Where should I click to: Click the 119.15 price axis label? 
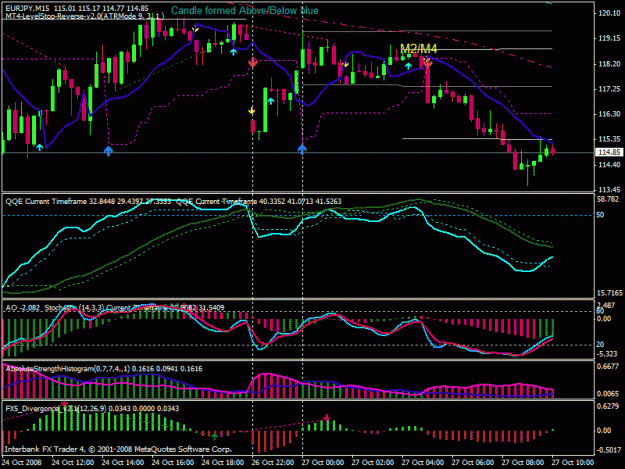(609, 38)
